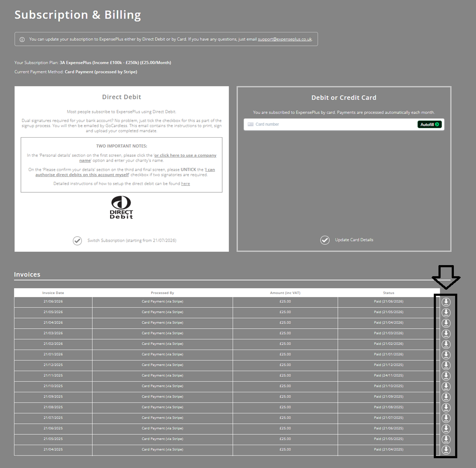Screen dimensions: 476x468
Task: Click the Status column header
Action: 389,293
